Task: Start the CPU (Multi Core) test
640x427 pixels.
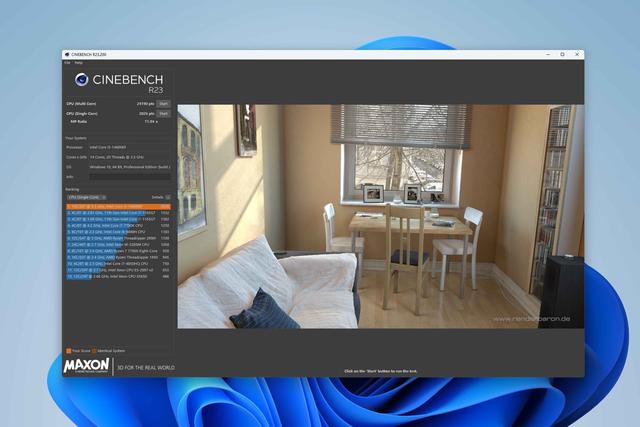Action: 163,104
